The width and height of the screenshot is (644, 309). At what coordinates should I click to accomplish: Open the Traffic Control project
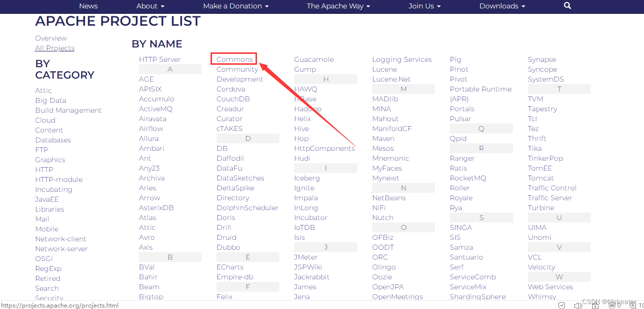point(552,188)
